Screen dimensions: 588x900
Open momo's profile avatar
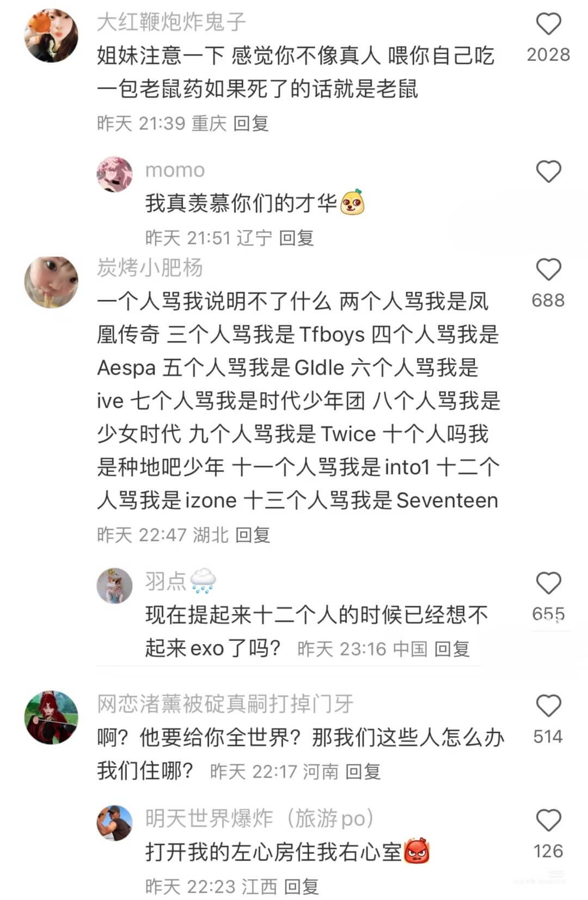pos(115,175)
